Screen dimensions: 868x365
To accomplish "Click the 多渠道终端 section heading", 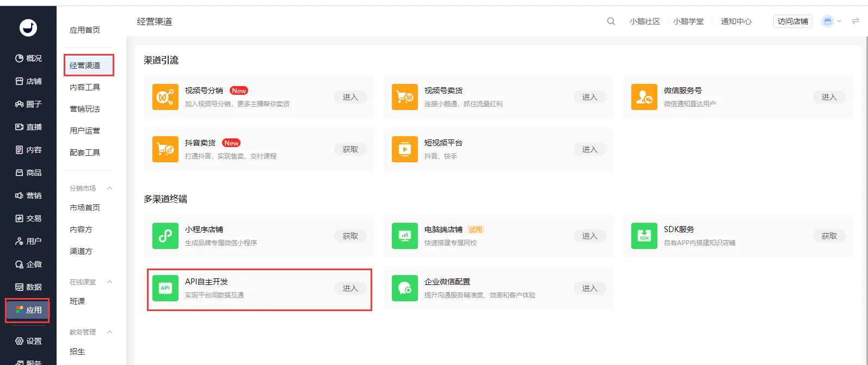I will [165, 199].
